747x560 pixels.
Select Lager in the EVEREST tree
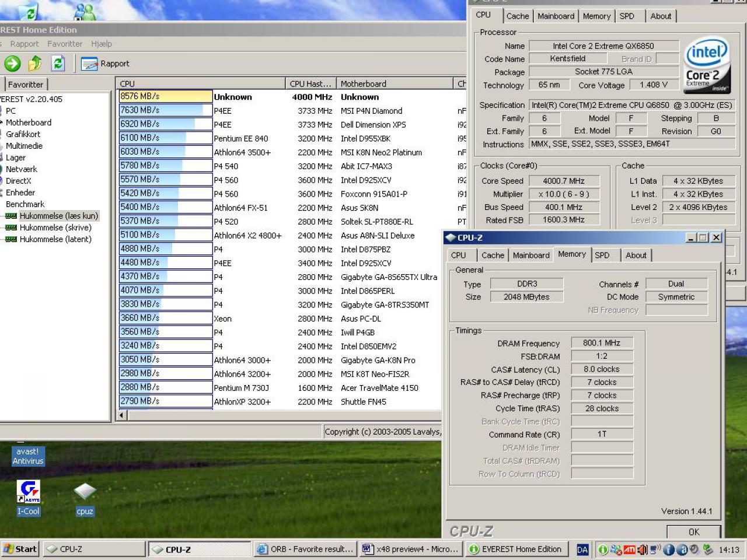(16, 157)
